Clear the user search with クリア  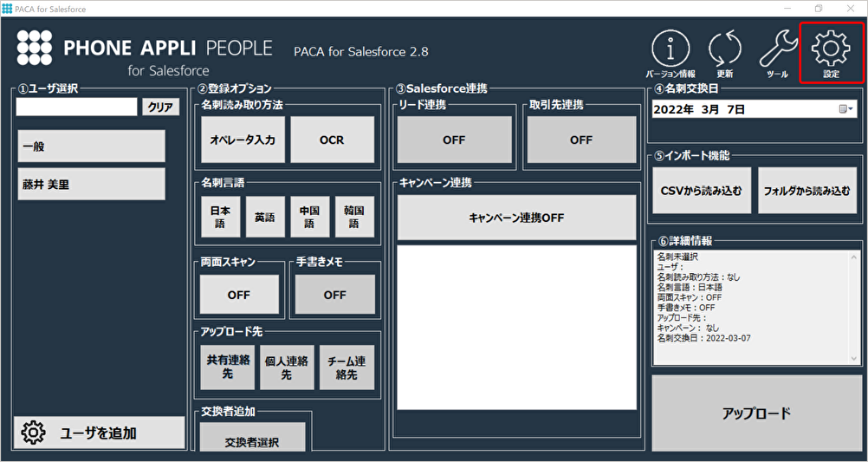[161, 107]
